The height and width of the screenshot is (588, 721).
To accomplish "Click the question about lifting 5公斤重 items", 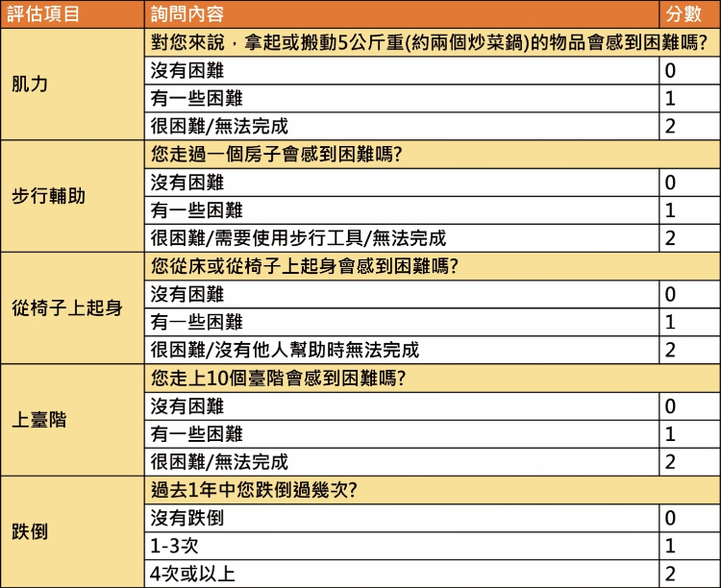I will [x=433, y=43].
